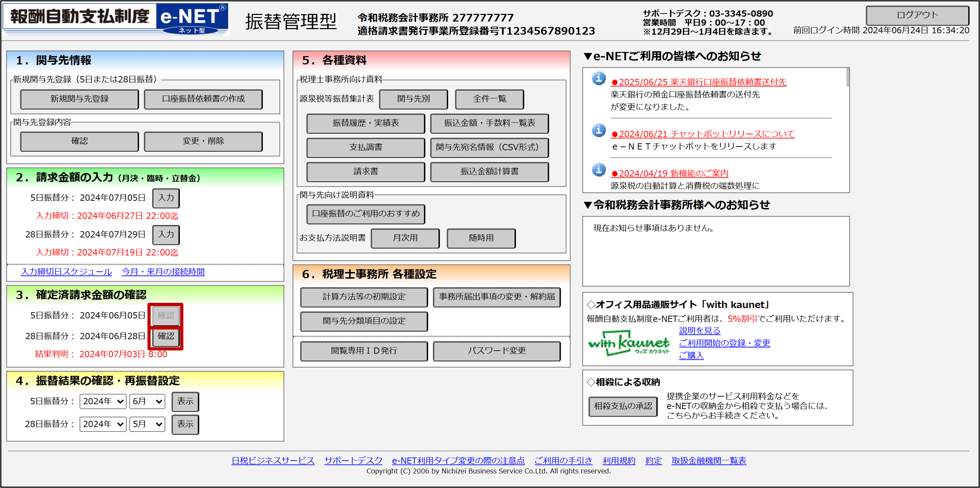Viewport: 980px width, 488px height.
Task: Open year dropdown for 5日振替分 results
Action: click(103, 401)
